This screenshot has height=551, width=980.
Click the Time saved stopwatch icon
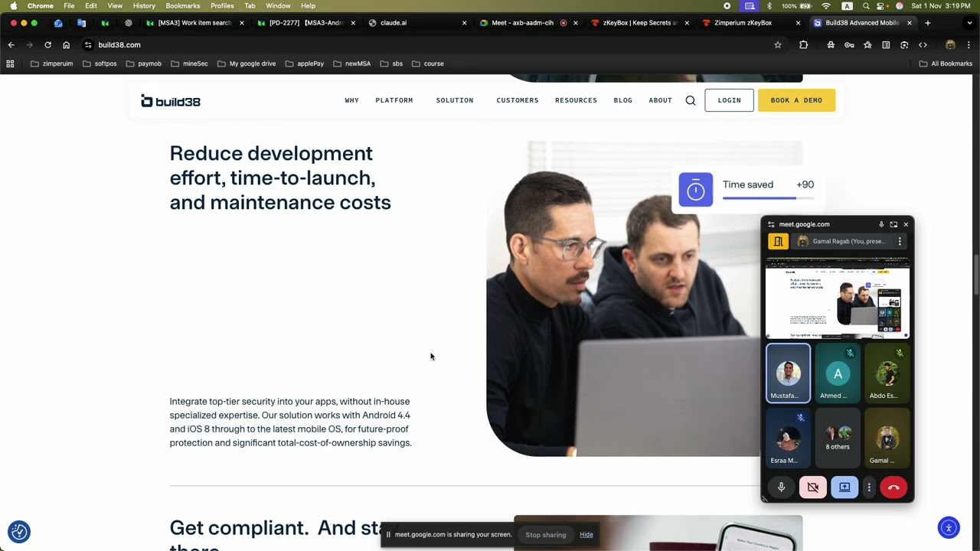(696, 191)
